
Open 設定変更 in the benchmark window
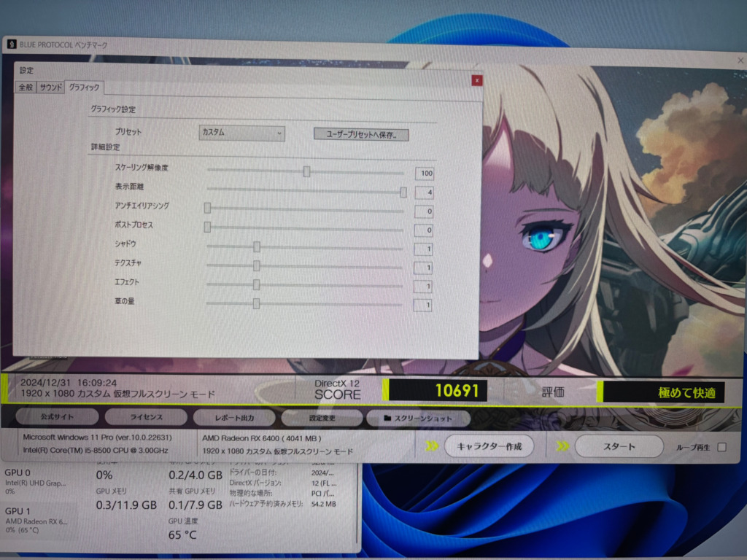point(322,418)
